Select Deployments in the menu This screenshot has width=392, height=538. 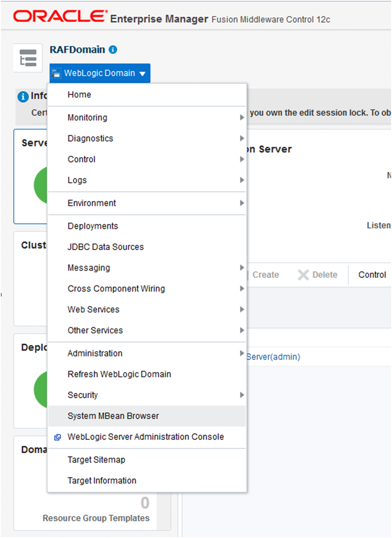[147, 226]
